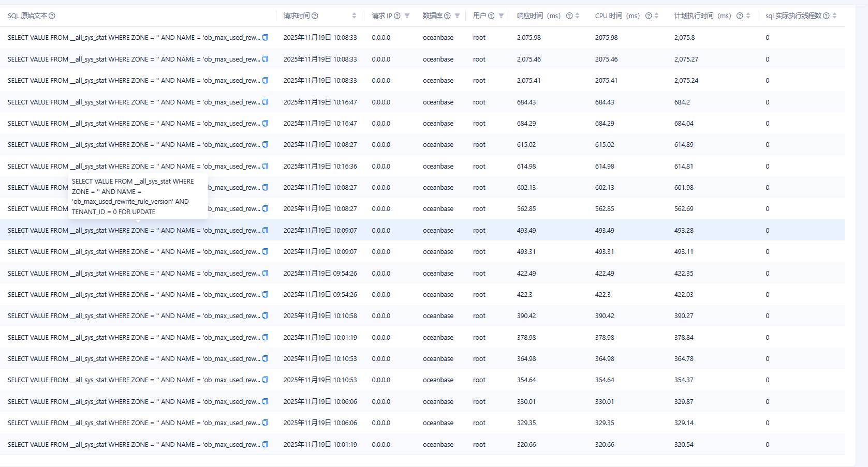
Task: Click help icon beside sql 实际执行线程数
Action: [x=826, y=16]
